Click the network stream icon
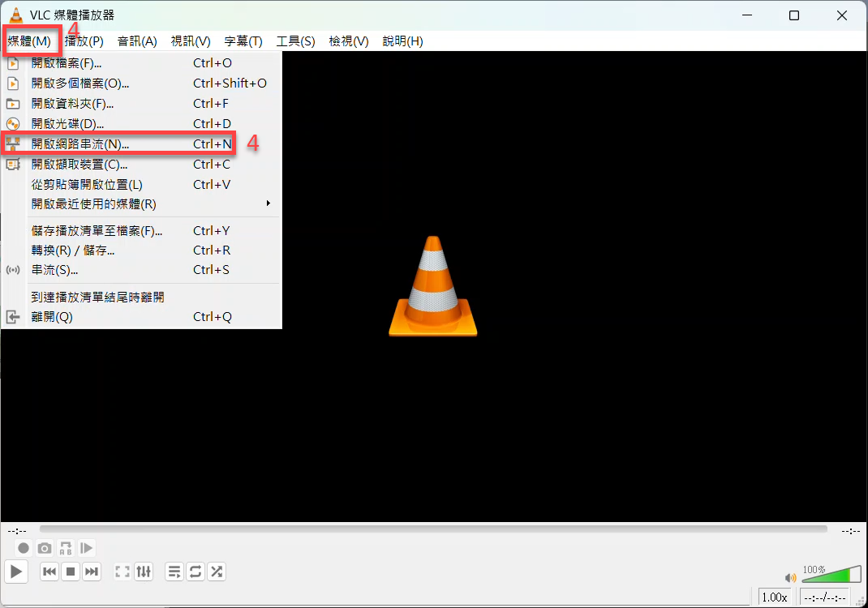Viewport: 868px width, 608px height. tap(13, 143)
